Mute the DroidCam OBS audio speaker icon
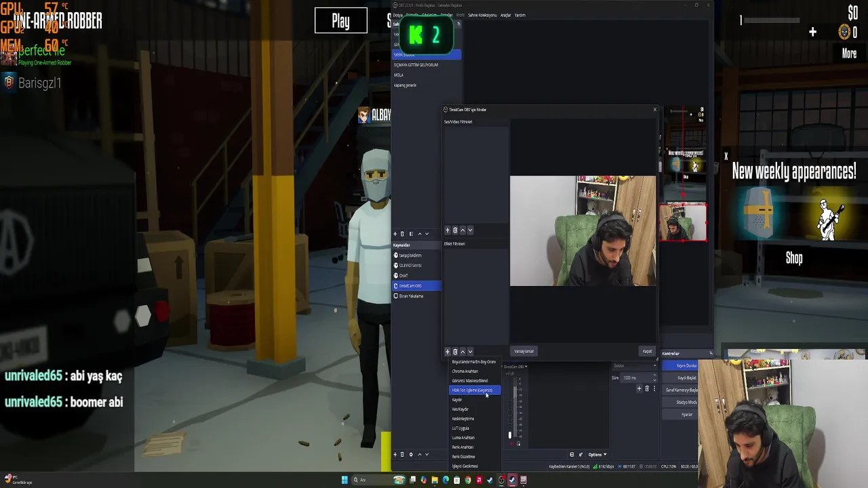The height and width of the screenshot is (488, 868). coord(512,443)
